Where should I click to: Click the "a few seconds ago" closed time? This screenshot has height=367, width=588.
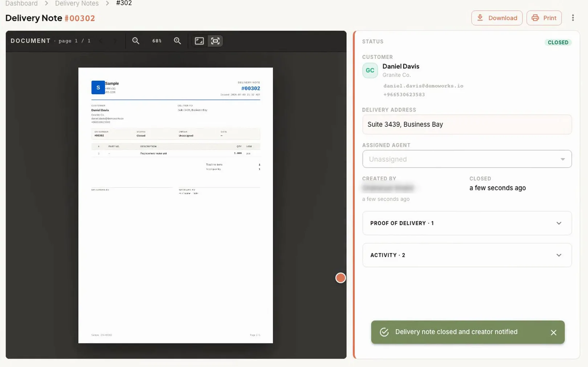tap(497, 188)
